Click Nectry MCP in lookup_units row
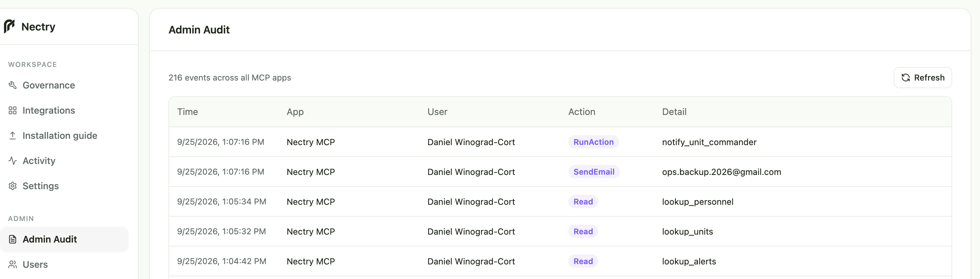Image resolution: width=980 pixels, height=279 pixels. (311, 232)
